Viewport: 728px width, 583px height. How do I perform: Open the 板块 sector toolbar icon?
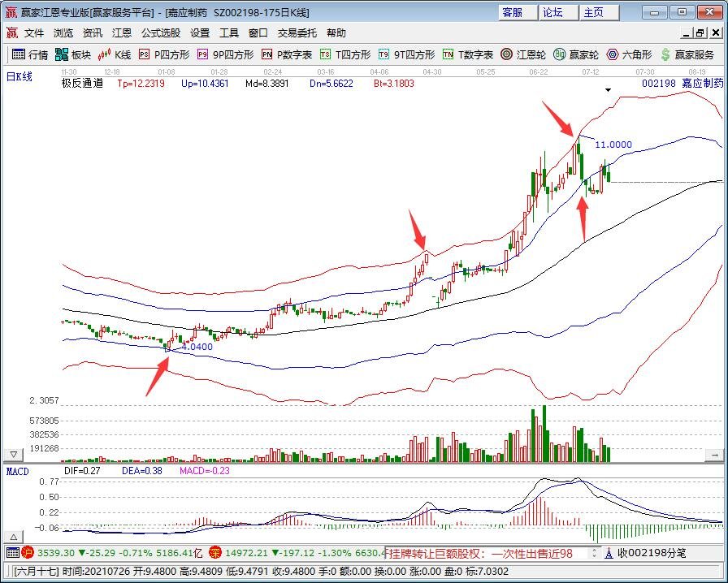(73, 54)
